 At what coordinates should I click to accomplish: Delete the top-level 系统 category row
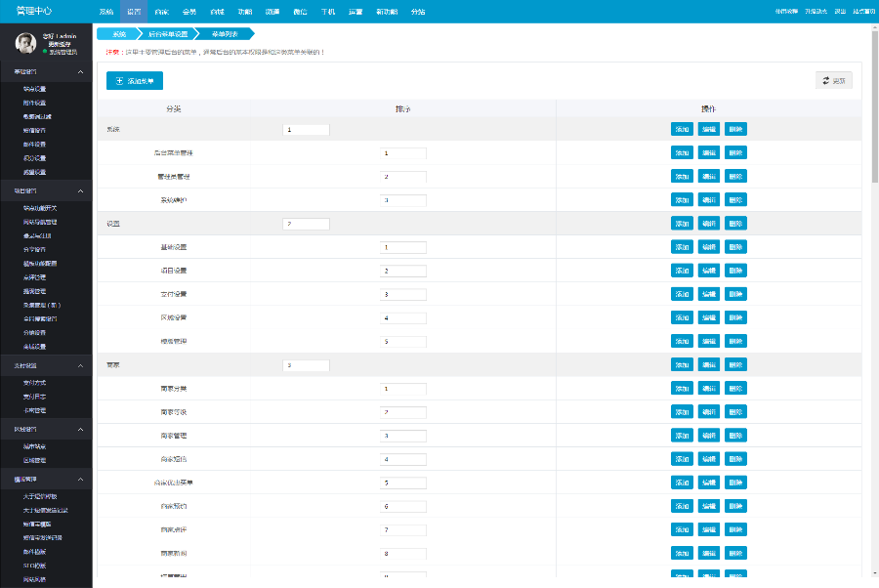coord(735,129)
